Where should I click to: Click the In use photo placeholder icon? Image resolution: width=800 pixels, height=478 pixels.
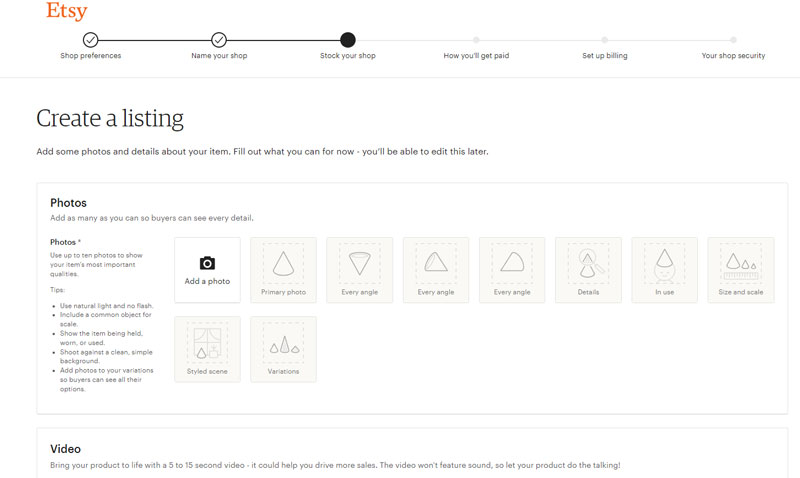(664, 264)
